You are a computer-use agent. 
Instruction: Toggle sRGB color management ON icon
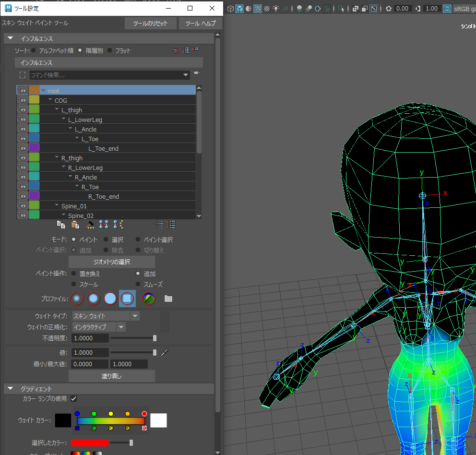pos(447,9)
